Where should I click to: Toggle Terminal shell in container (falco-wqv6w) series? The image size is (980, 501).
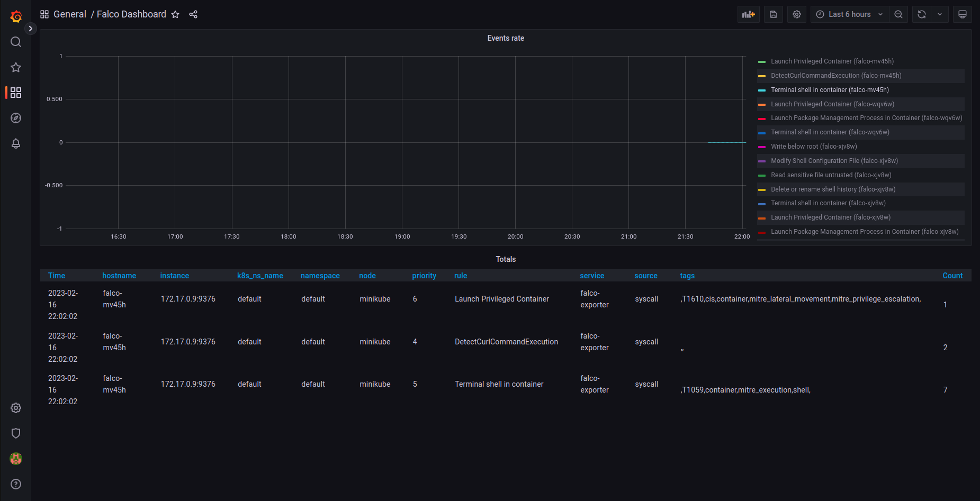(x=830, y=132)
